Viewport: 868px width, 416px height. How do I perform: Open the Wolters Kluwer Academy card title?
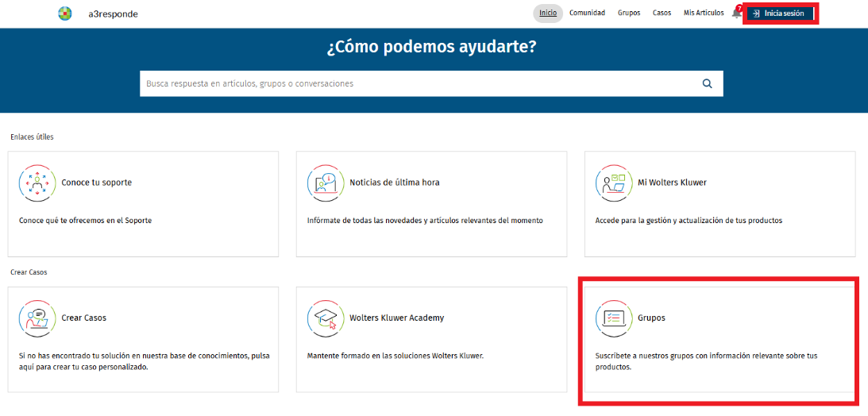click(x=397, y=318)
